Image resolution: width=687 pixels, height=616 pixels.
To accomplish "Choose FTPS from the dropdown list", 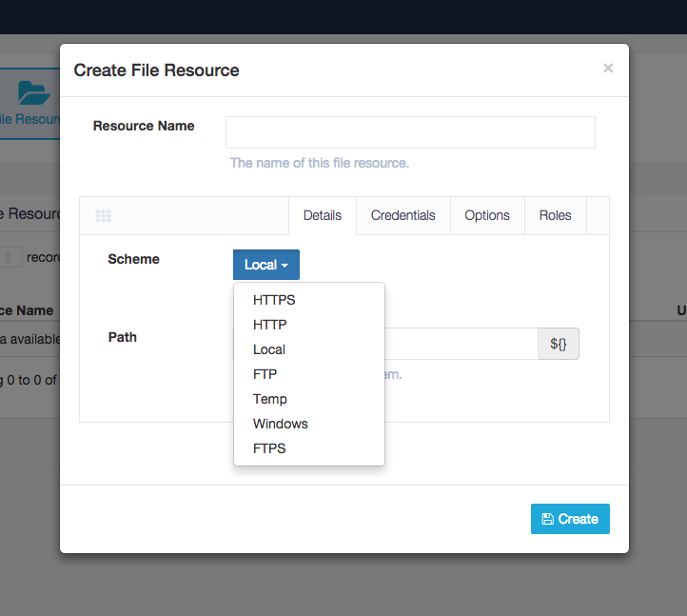I will 269,448.
